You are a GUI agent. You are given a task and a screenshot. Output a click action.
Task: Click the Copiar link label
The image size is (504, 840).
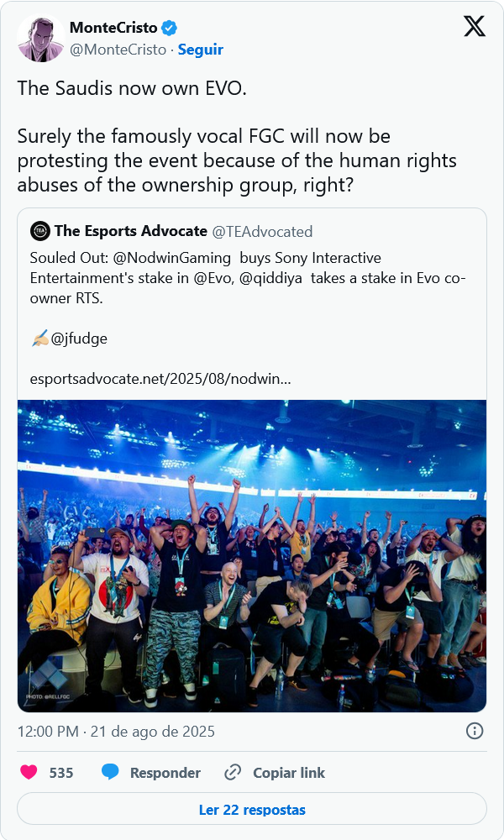(x=289, y=773)
